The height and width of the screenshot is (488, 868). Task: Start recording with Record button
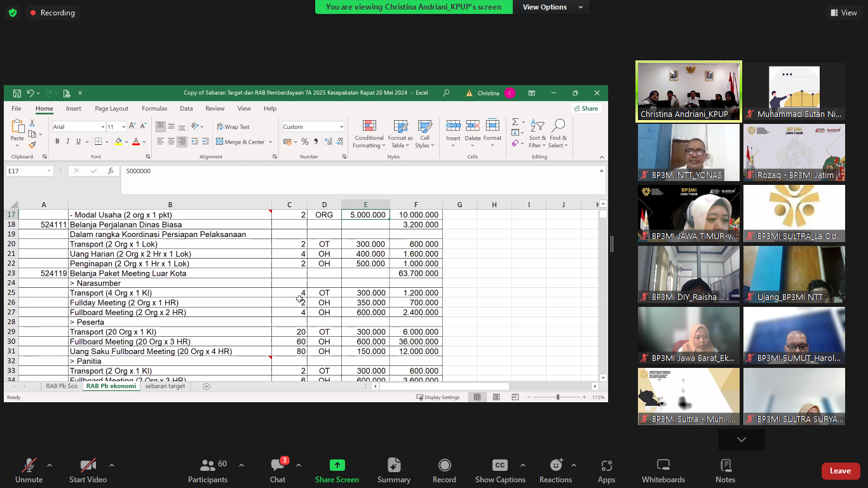point(444,470)
